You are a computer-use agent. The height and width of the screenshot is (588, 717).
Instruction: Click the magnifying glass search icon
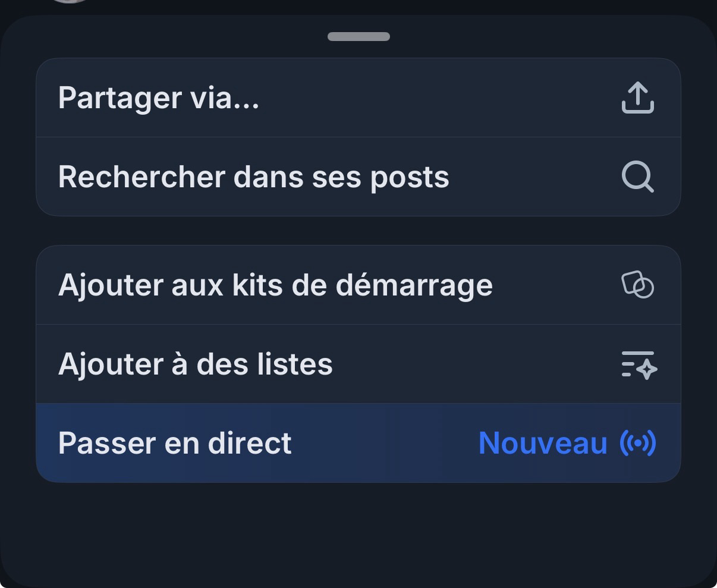[x=637, y=177]
